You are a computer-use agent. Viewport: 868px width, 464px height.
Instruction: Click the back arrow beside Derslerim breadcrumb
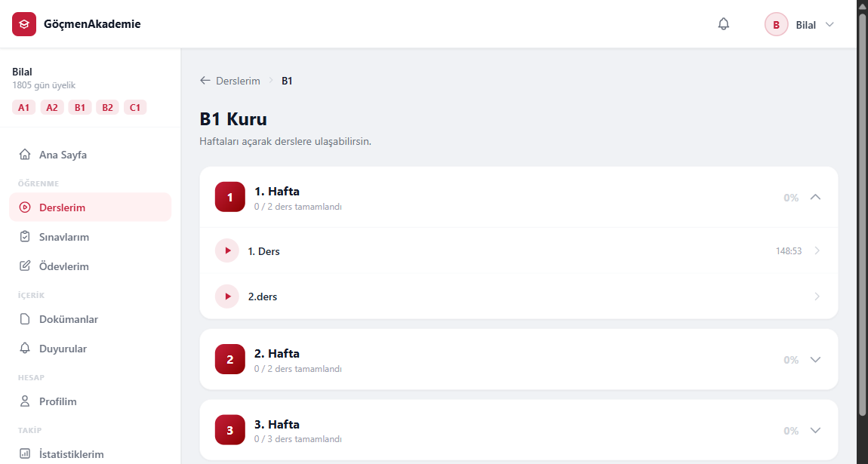205,81
